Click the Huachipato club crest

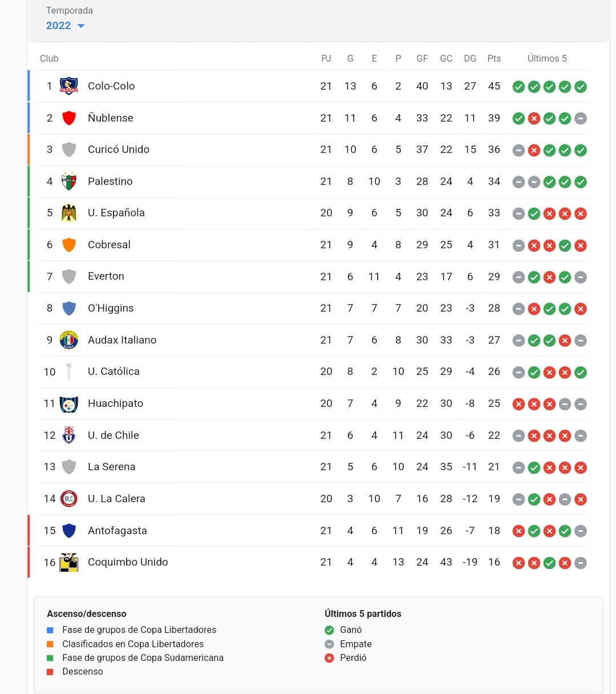click(x=69, y=404)
